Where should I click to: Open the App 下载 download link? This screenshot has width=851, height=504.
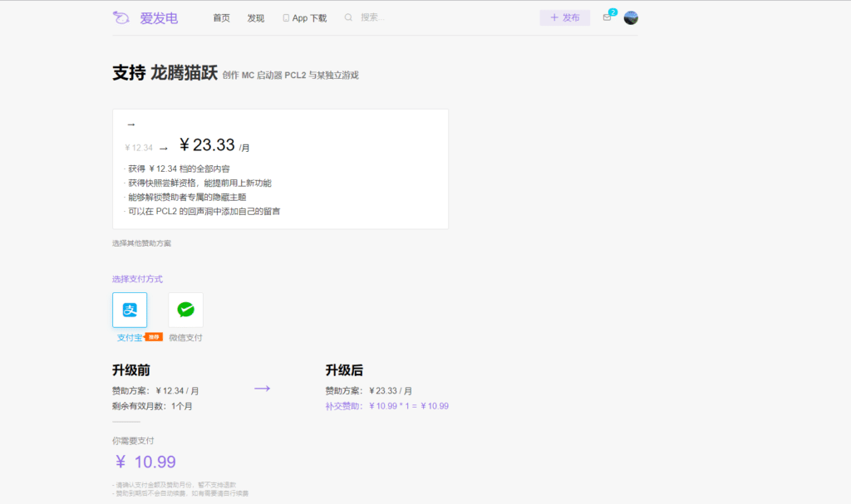pos(304,17)
